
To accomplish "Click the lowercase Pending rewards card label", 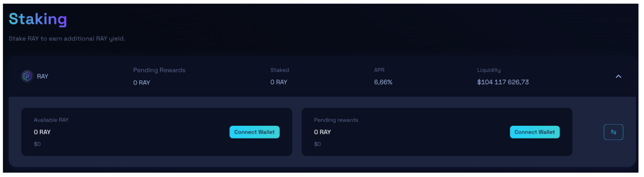I will tap(336, 120).
